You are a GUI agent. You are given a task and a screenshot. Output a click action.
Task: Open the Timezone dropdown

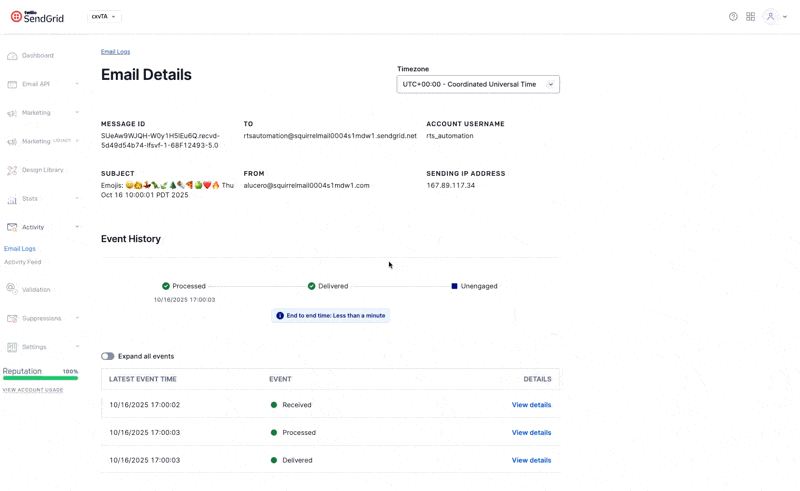click(478, 85)
